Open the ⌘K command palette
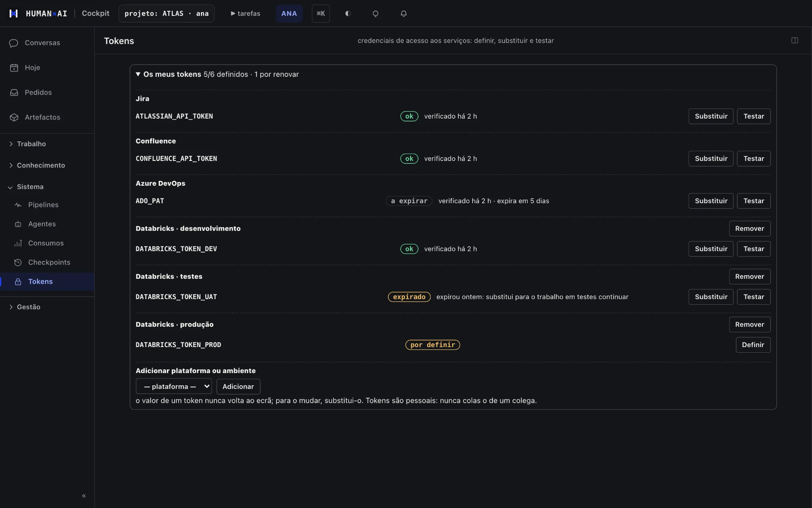This screenshot has height=508, width=812. [321, 13]
